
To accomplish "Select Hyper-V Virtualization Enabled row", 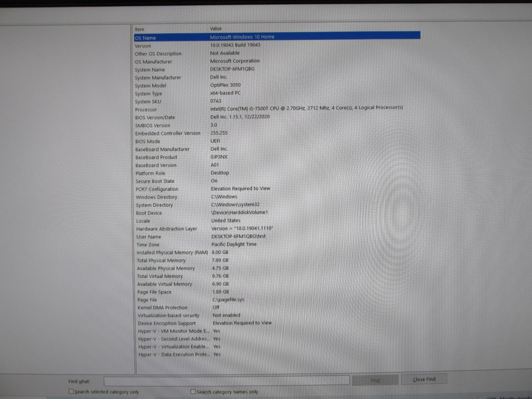I will [x=277, y=347].
